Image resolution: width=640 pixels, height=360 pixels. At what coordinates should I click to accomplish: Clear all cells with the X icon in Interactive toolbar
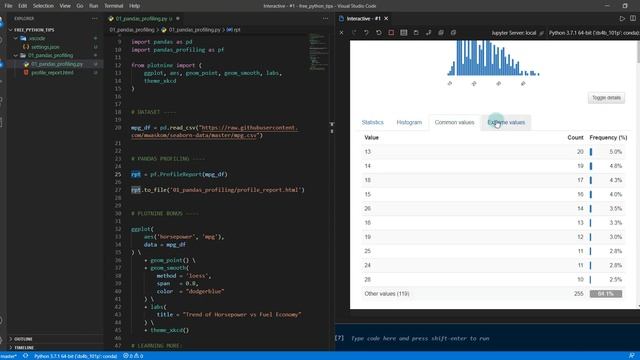pyautogui.click(x=342, y=33)
